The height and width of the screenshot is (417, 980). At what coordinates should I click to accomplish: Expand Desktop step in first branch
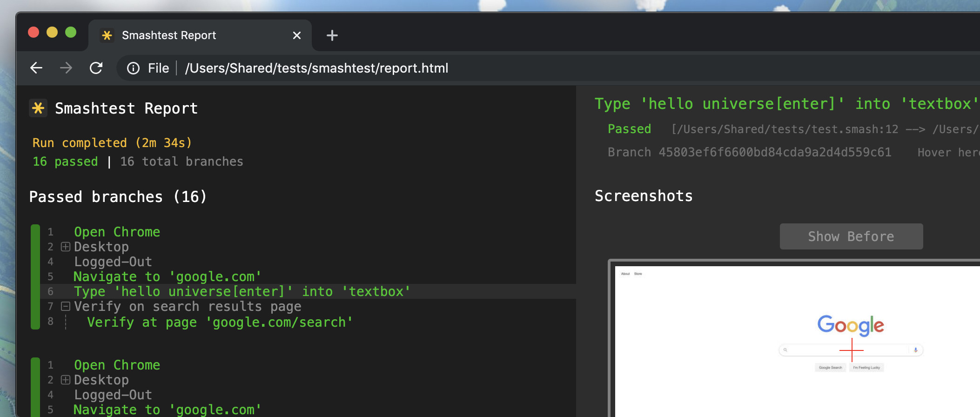[x=66, y=247]
